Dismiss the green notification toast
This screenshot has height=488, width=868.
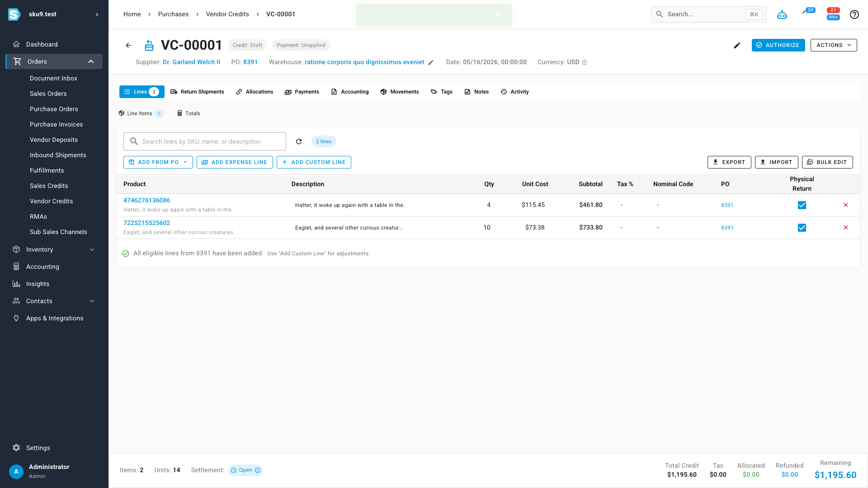(497, 14)
